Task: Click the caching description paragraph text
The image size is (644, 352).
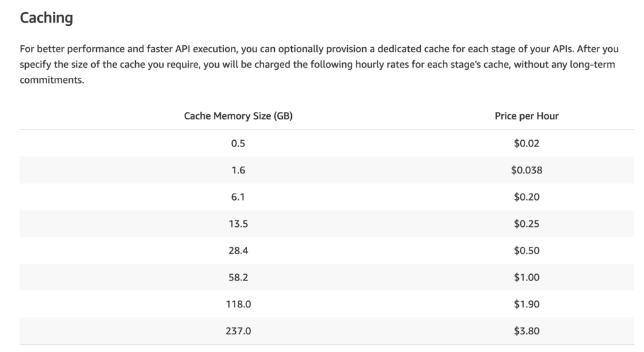Action: pyautogui.click(x=314, y=65)
